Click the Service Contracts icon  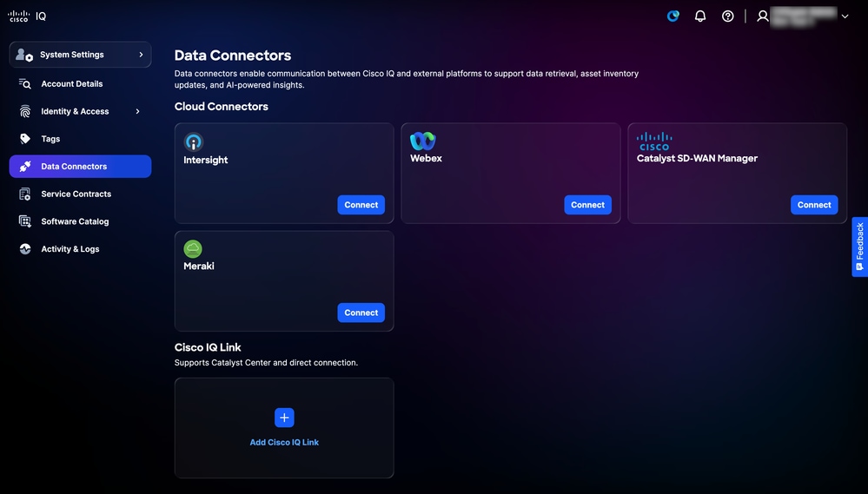25,194
